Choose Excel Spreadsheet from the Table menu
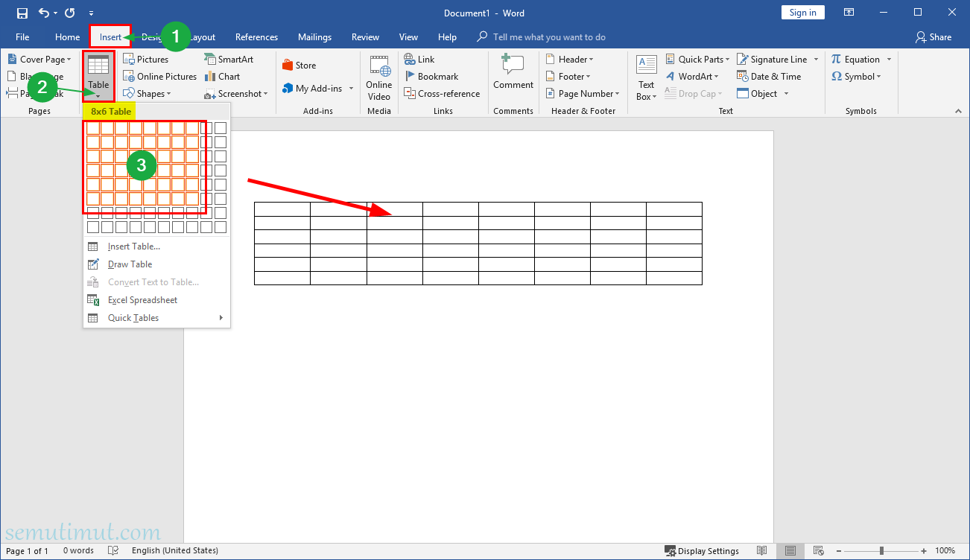Image resolution: width=970 pixels, height=560 pixels. click(157, 300)
